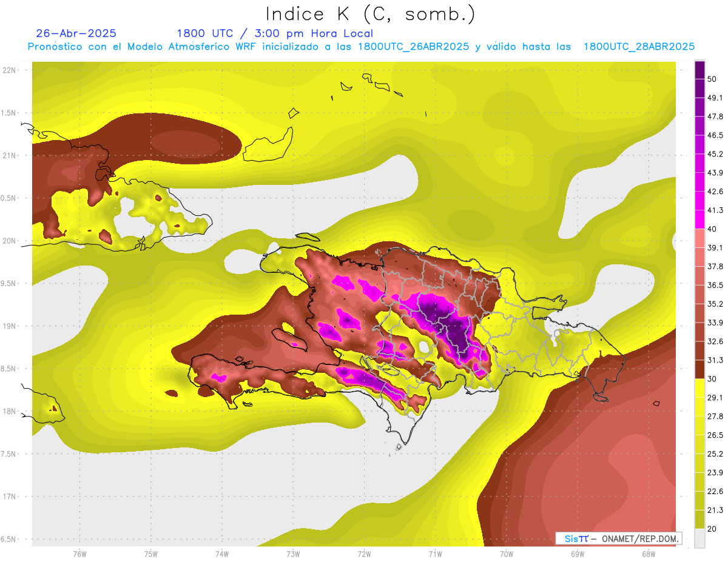Click the "73W" longitude label
The height and width of the screenshot is (562, 728).
293,554
